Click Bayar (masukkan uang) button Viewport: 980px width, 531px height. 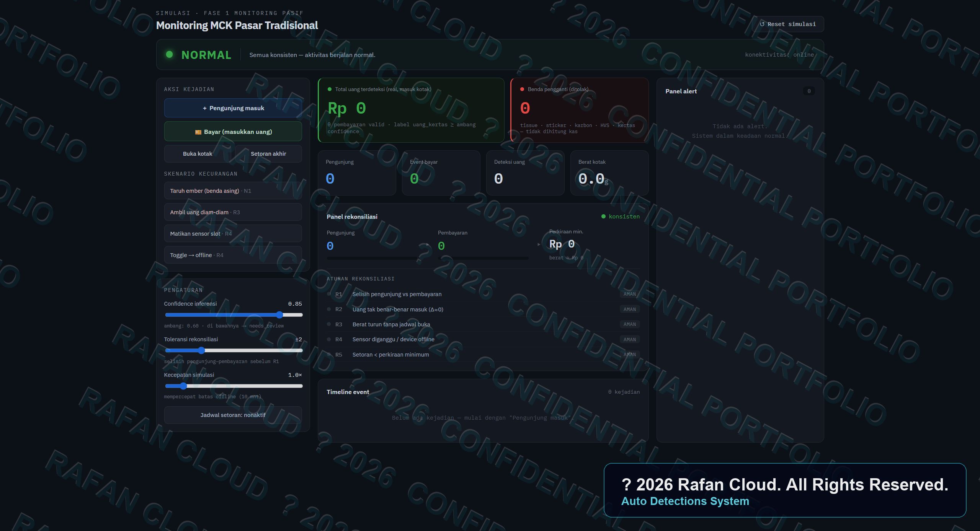pos(233,132)
